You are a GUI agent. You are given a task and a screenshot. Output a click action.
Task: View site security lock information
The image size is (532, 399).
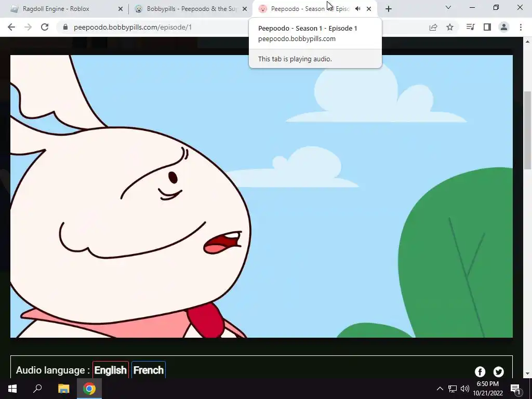pos(65,27)
